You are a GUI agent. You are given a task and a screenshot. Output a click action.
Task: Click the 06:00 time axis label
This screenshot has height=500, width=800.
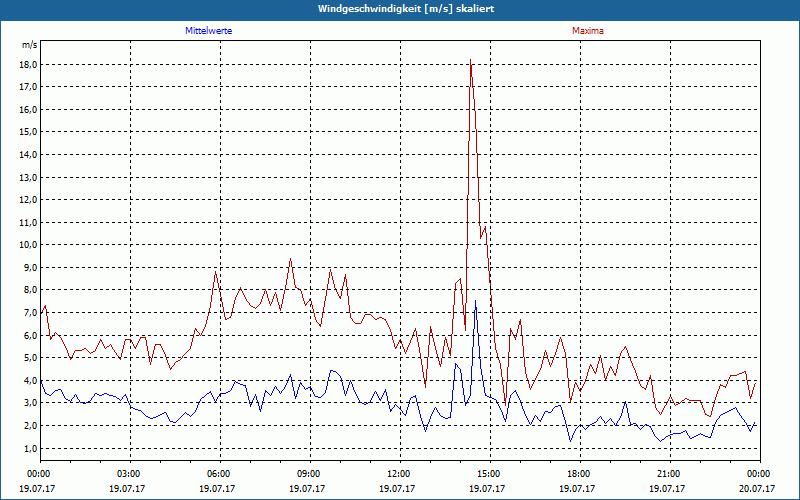coord(220,474)
